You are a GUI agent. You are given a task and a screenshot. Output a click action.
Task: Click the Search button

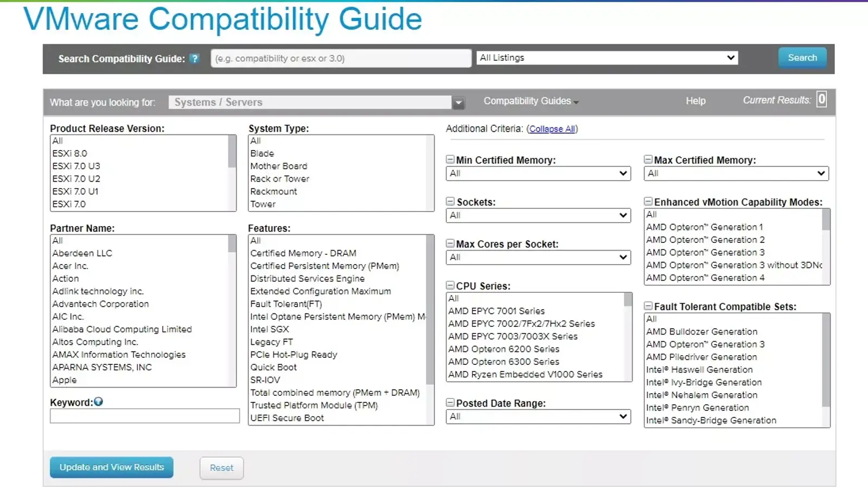[802, 57]
